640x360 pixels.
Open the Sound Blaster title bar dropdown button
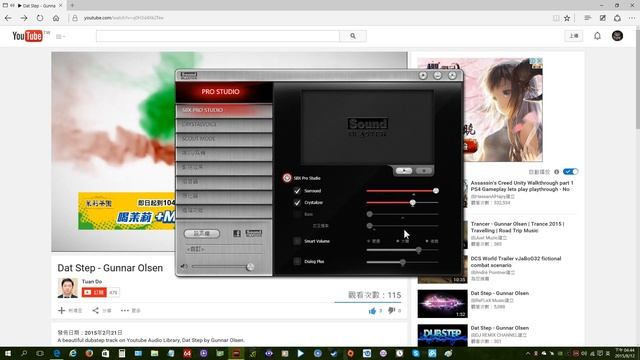[x=423, y=76]
